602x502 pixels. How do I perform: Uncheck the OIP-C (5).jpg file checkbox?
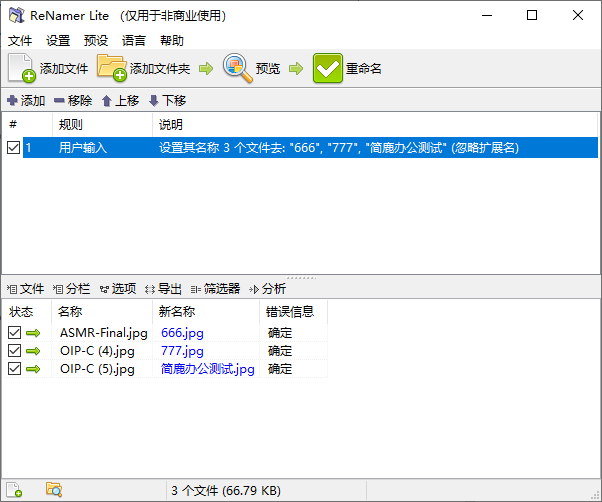14,368
